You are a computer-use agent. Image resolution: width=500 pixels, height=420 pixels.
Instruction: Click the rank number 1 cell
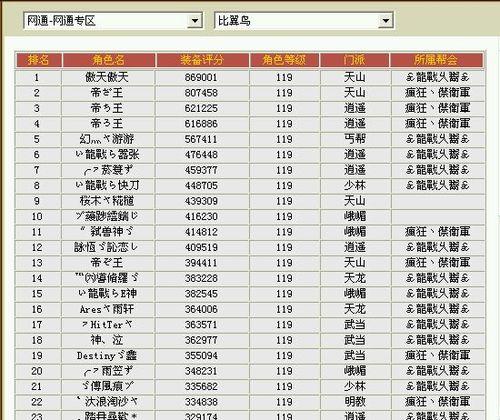(37, 77)
